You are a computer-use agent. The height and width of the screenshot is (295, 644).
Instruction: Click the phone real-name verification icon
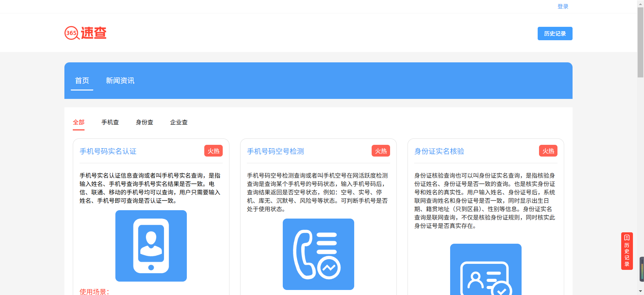pos(151,246)
